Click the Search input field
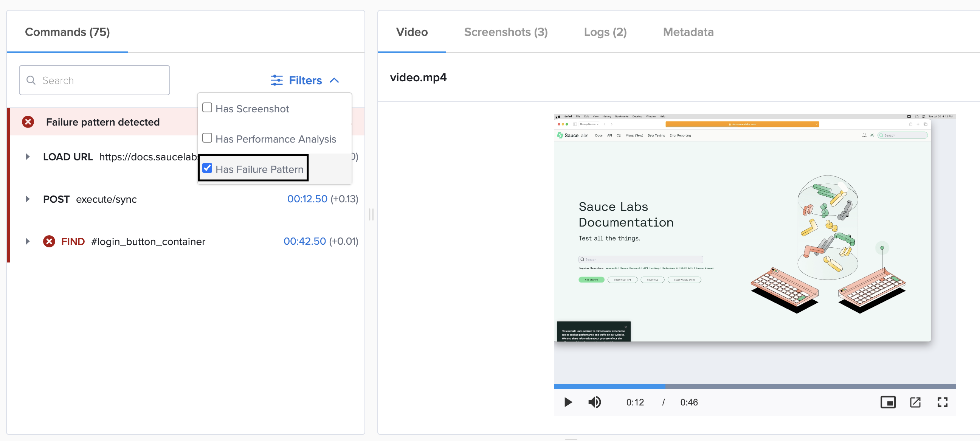 pyautogui.click(x=95, y=80)
